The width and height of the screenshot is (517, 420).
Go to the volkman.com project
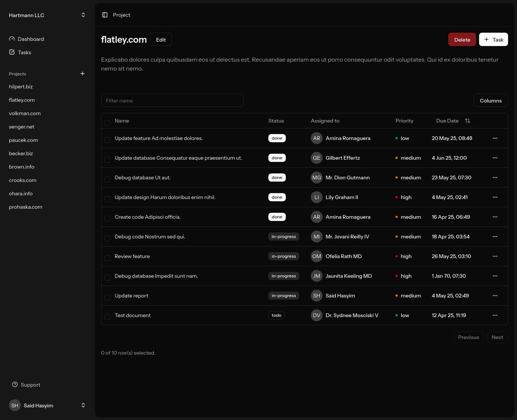click(x=25, y=113)
